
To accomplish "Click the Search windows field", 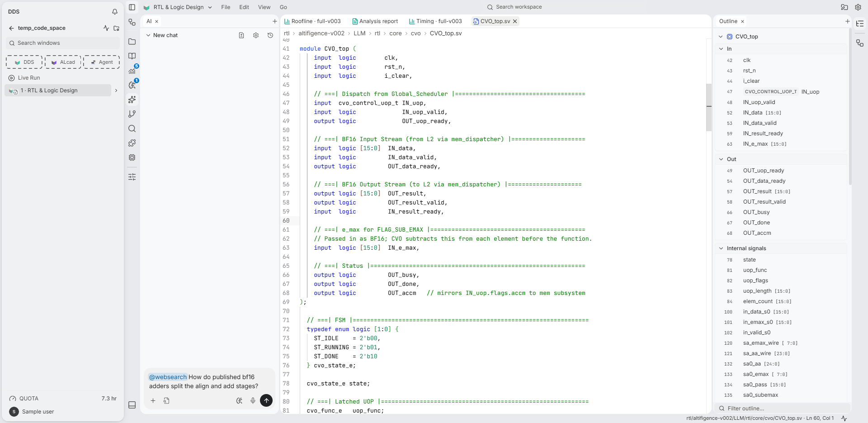I will [x=63, y=43].
